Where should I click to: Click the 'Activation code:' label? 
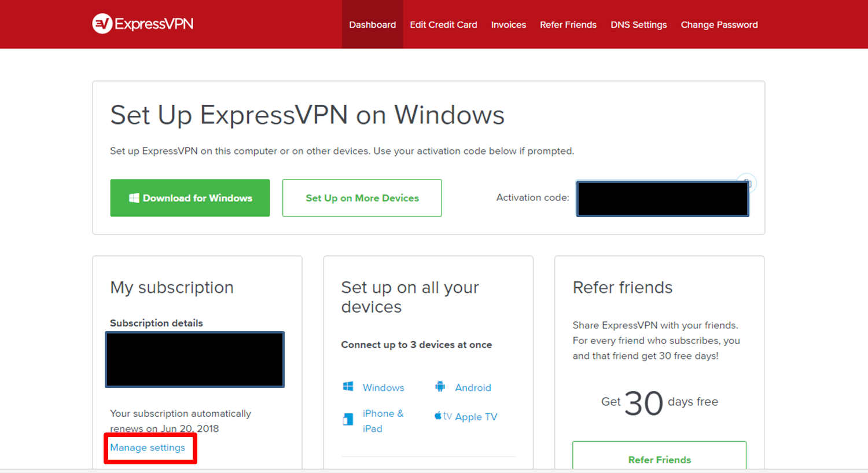click(532, 197)
